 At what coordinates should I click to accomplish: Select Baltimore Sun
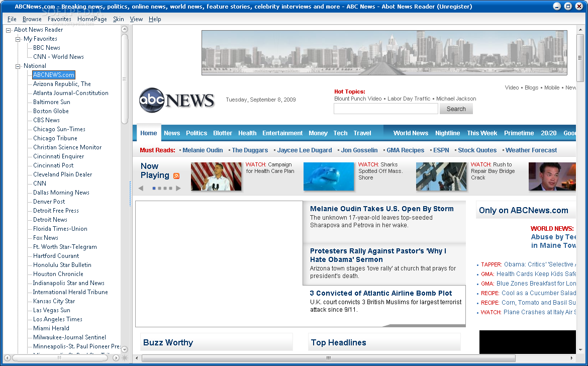click(x=51, y=102)
